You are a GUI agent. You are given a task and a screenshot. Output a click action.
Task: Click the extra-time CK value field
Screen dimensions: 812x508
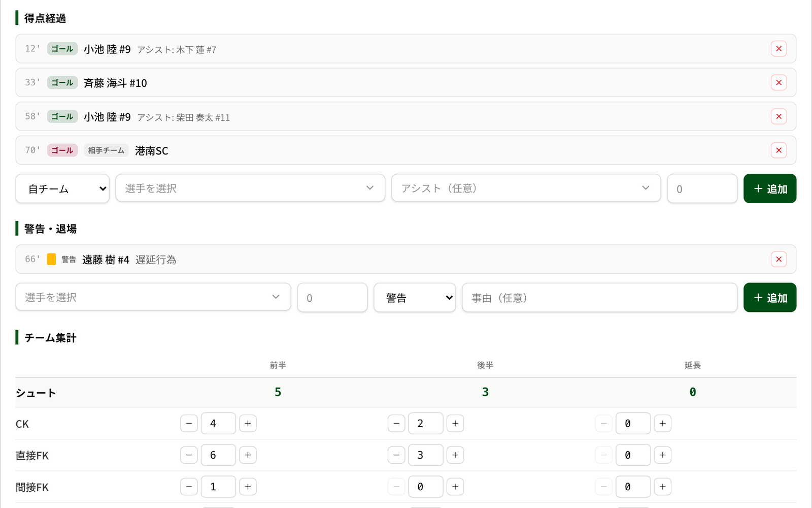pos(633,423)
